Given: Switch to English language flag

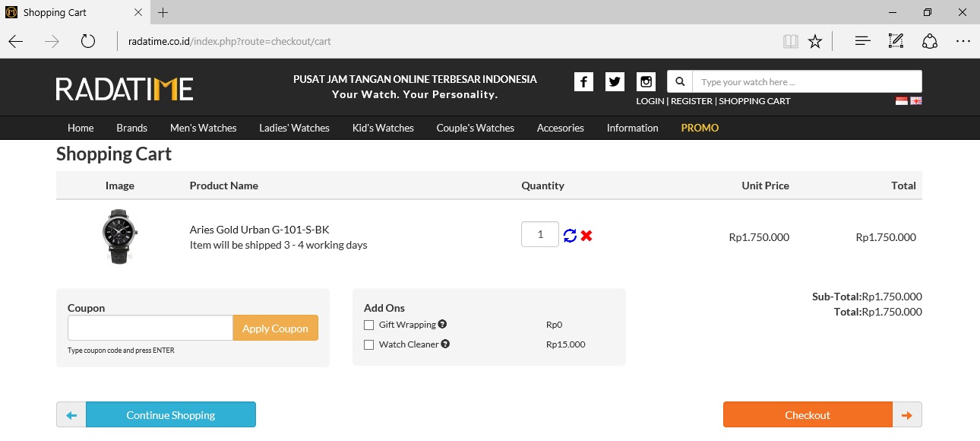Looking at the screenshot, I should (x=916, y=101).
